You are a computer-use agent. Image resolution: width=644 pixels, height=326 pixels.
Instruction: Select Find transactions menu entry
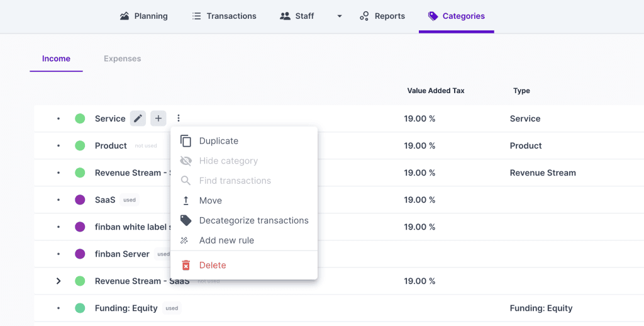click(235, 181)
